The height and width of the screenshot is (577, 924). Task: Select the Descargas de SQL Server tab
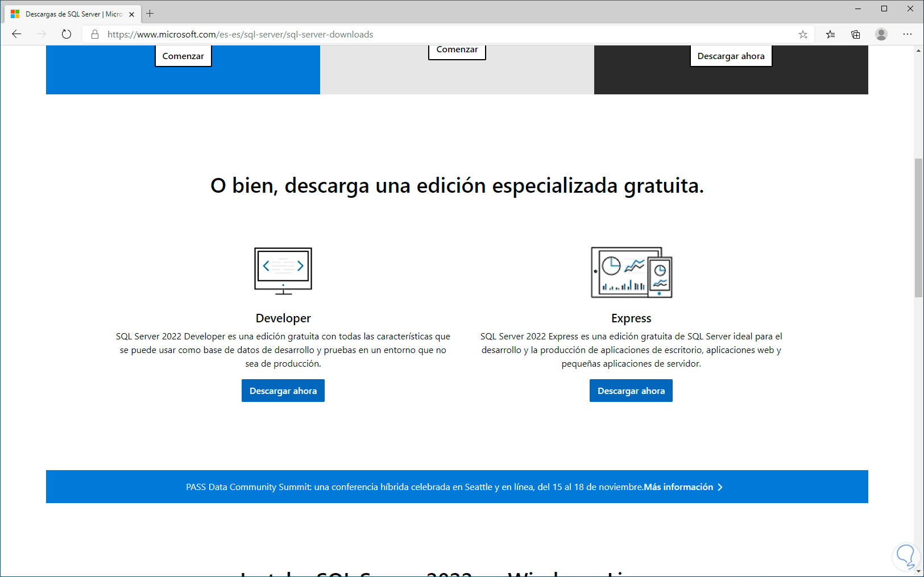tap(73, 14)
